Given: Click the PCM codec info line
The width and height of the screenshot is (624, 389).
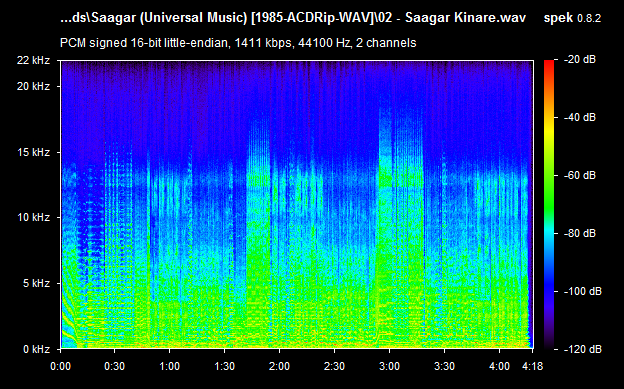Looking at the screenshot, I should coord(238,43).
